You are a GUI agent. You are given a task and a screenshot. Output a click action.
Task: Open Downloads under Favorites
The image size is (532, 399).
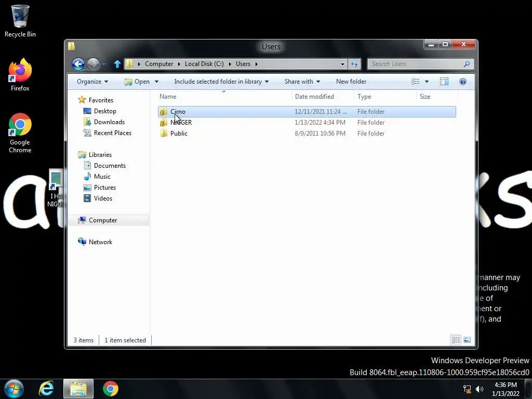(x=109, y=122)
